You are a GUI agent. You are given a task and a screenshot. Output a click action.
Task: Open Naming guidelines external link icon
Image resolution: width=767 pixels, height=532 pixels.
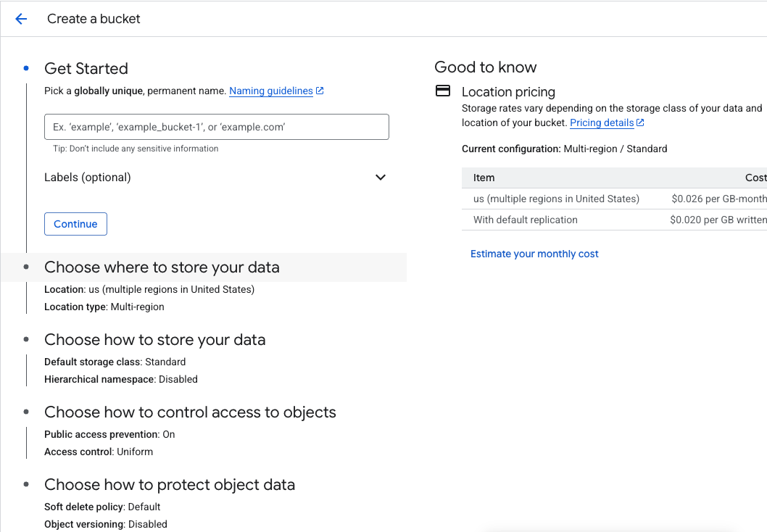click(320, 90)
